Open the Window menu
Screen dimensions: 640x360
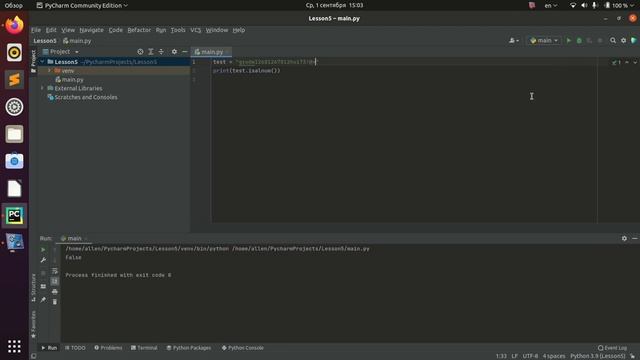[x=217, y=30]
